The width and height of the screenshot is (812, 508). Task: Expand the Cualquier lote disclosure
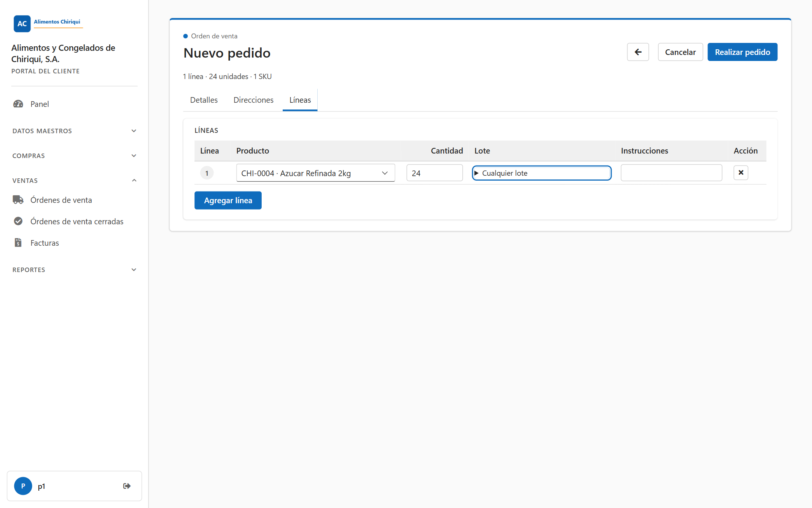pyautogui.click(x=542, y=173)
